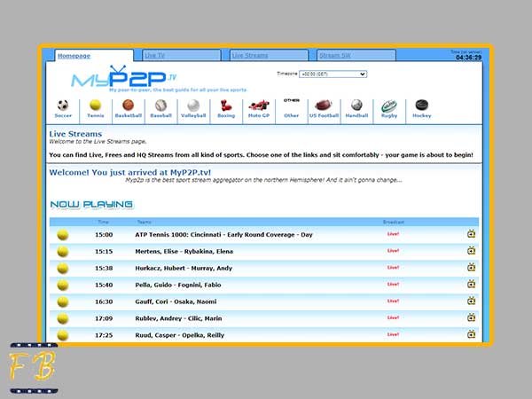532x399 pixels.
Task: Click the tennis ball icon in the 16:30 row
Action: coord(63,301)
